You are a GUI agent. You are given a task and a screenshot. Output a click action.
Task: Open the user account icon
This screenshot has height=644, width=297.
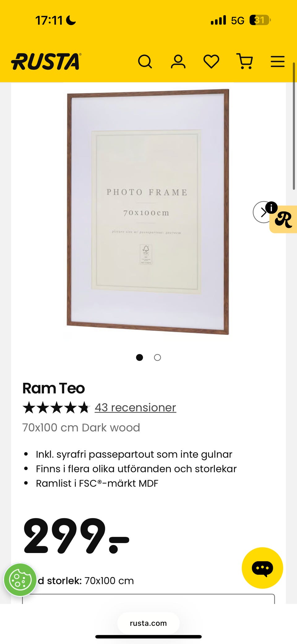(178, 61)
